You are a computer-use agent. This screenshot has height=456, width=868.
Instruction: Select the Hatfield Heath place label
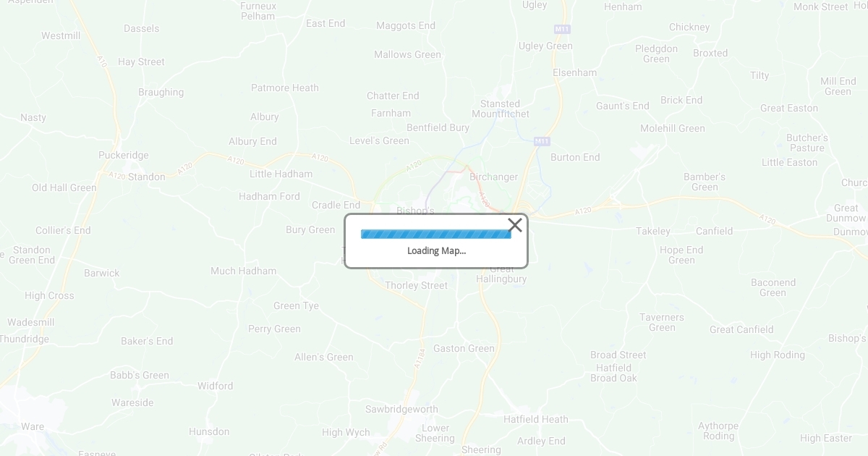536,419
